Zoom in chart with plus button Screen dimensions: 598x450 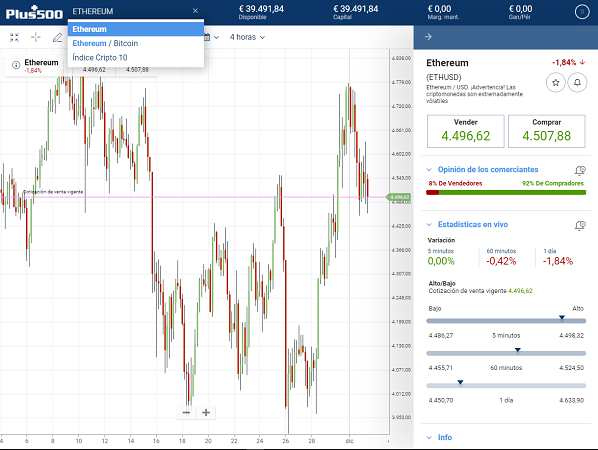click(x=206, y=413)
